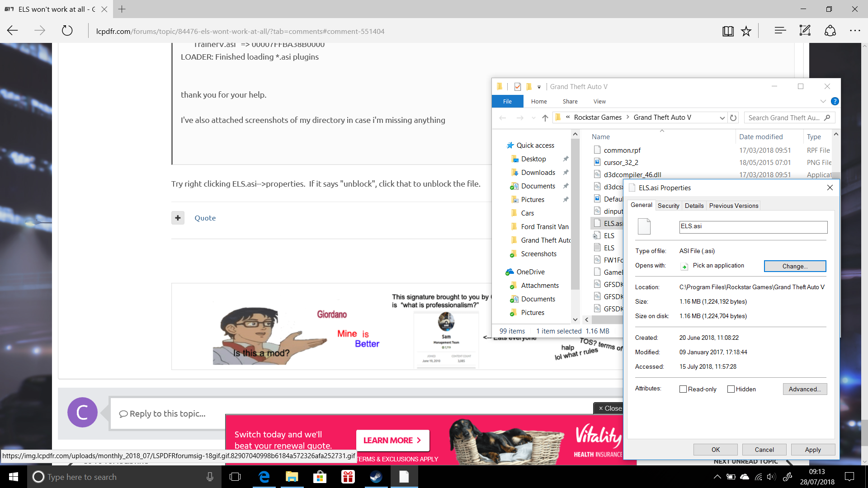Open Edge reading view icon

tap(728, 31)
